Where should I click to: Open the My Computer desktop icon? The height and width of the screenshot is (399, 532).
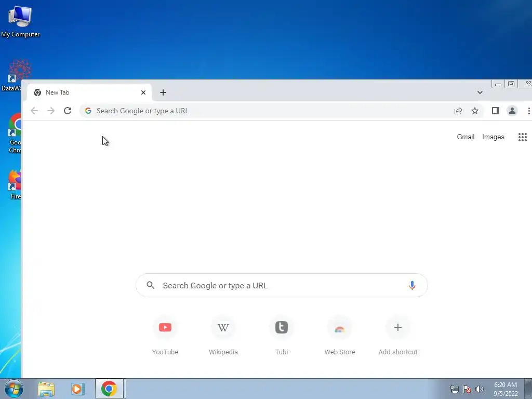20,21
